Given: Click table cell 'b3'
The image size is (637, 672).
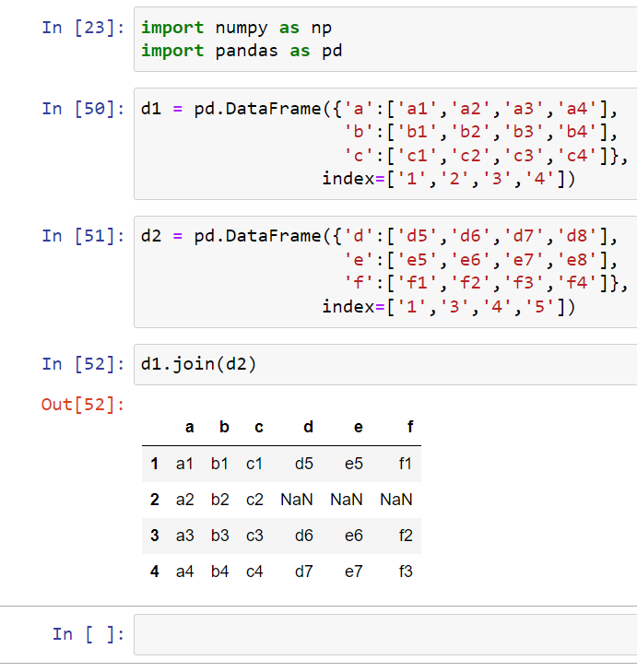Looking at the screenshot, I should coord(219,536).
